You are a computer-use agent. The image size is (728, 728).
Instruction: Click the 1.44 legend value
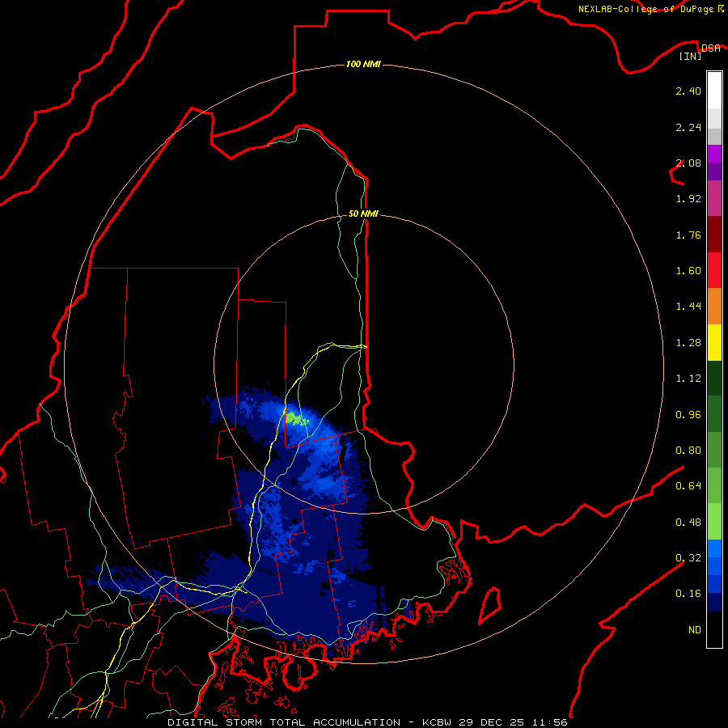688,307
